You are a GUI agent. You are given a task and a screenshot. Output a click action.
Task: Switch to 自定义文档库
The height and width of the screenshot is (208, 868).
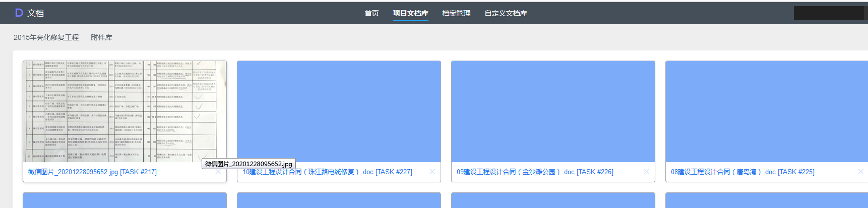click(x=506, y=13)
